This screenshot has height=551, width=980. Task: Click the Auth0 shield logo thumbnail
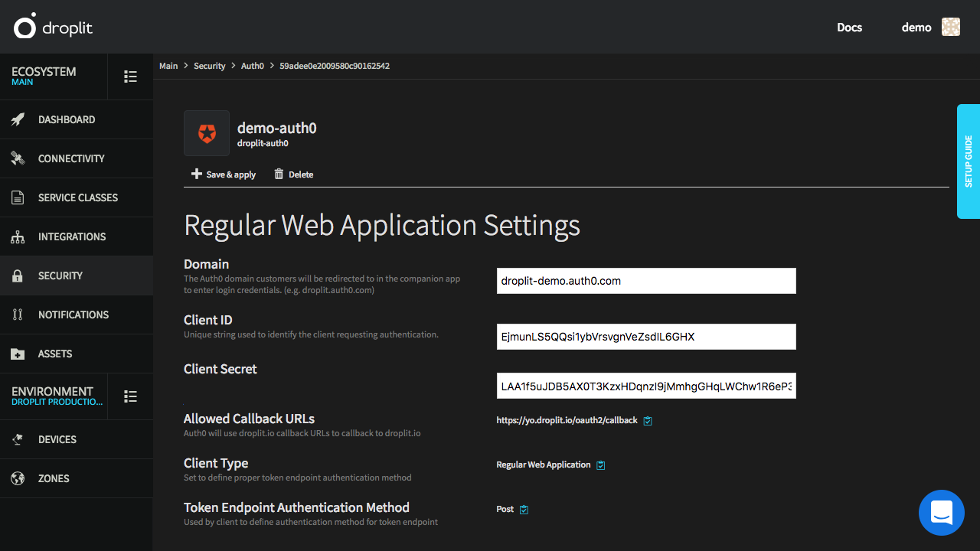pos(207,133)
